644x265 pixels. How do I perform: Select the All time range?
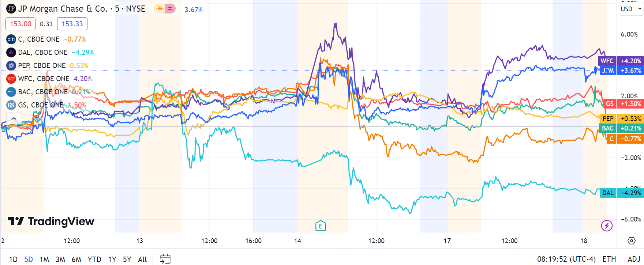click(142, 259)
